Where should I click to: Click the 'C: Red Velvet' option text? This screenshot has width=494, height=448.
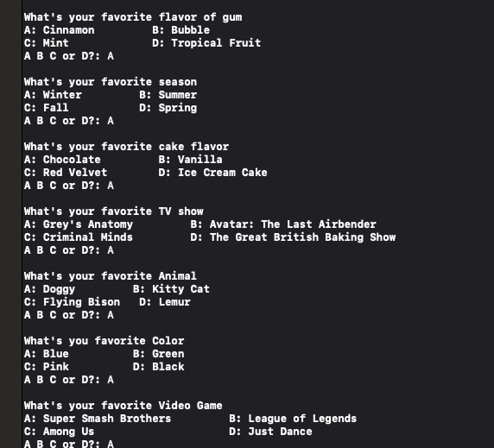coord(66,173)
